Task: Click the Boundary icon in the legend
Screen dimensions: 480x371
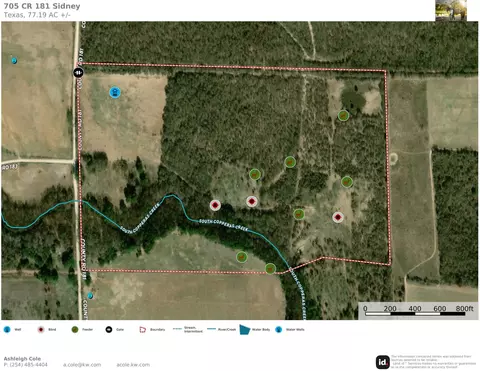Action: [143, 329]
